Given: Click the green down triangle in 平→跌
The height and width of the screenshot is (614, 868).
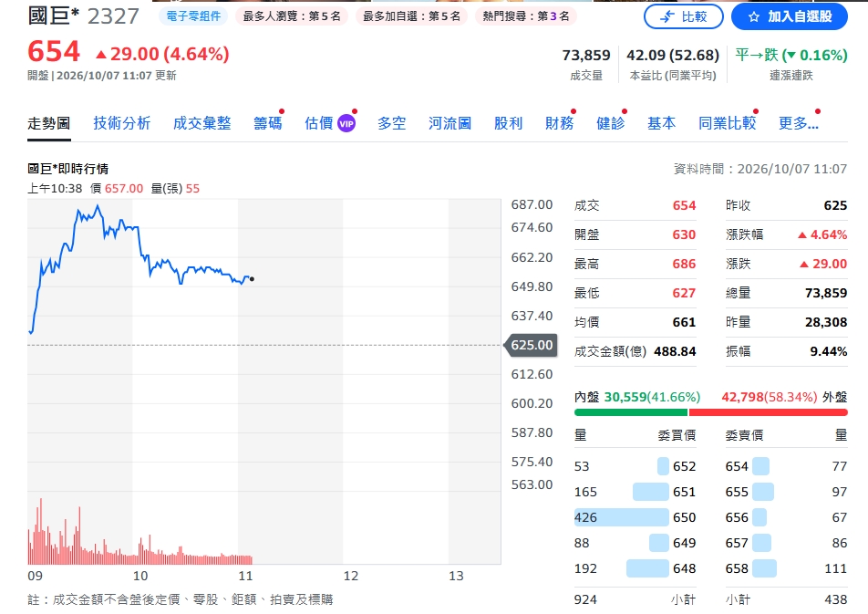Looking at the screenshot, I should pos(790,56).
